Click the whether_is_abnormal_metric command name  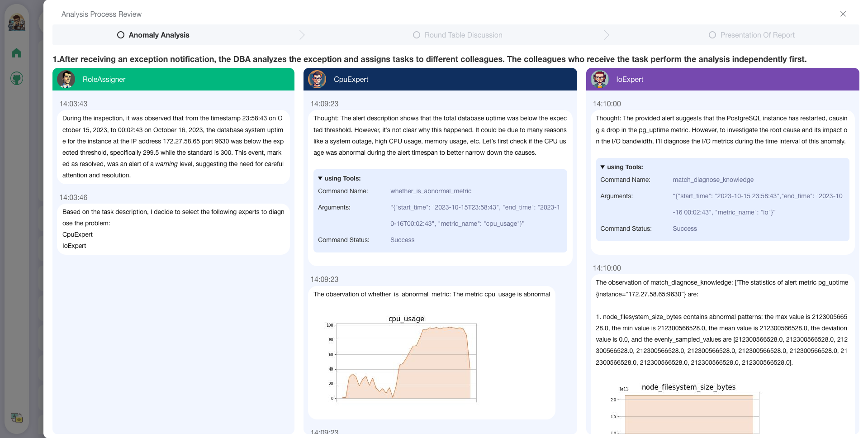tap(431, 191)
